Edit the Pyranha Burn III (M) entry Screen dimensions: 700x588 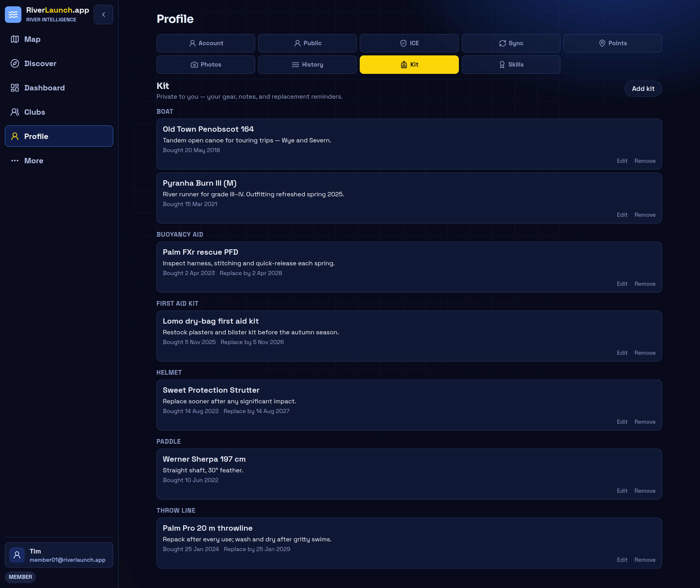pos(622,215)
